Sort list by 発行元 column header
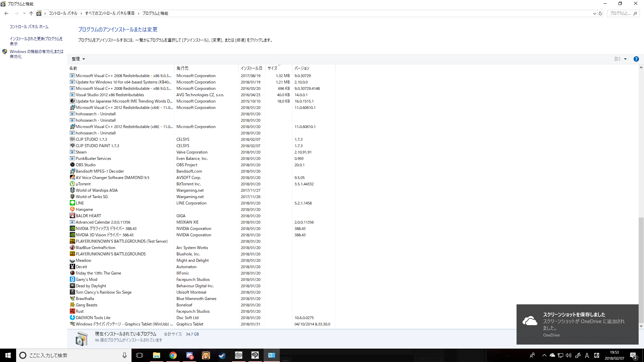 (182, 68)
